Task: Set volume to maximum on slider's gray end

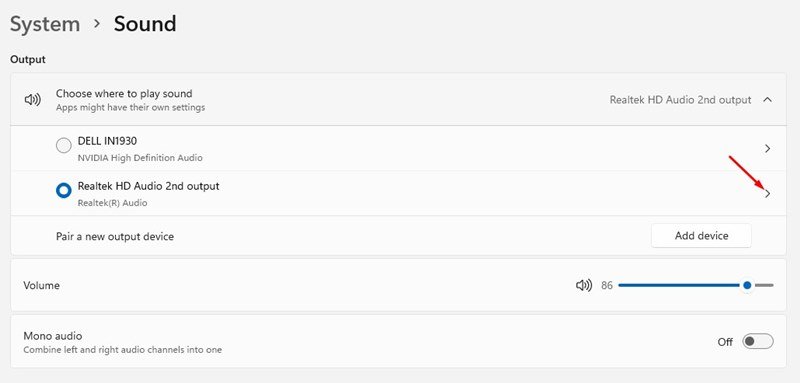Action: tap(772, 285)
